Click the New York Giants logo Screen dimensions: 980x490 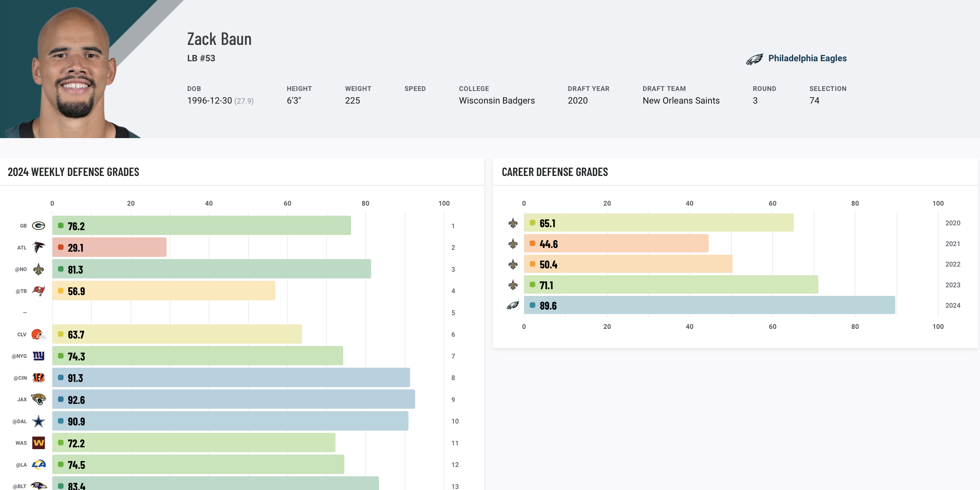38,356
